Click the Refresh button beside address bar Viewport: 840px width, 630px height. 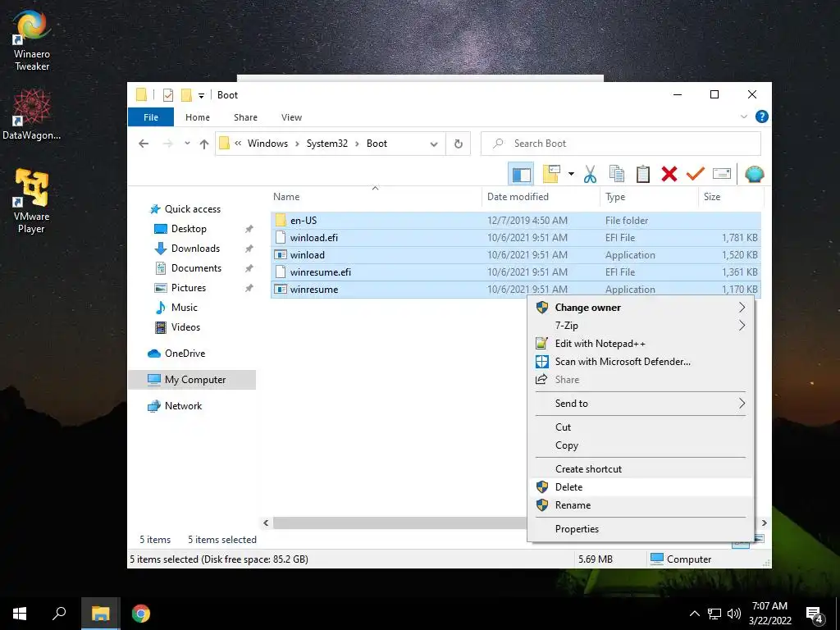pos(458,144)
